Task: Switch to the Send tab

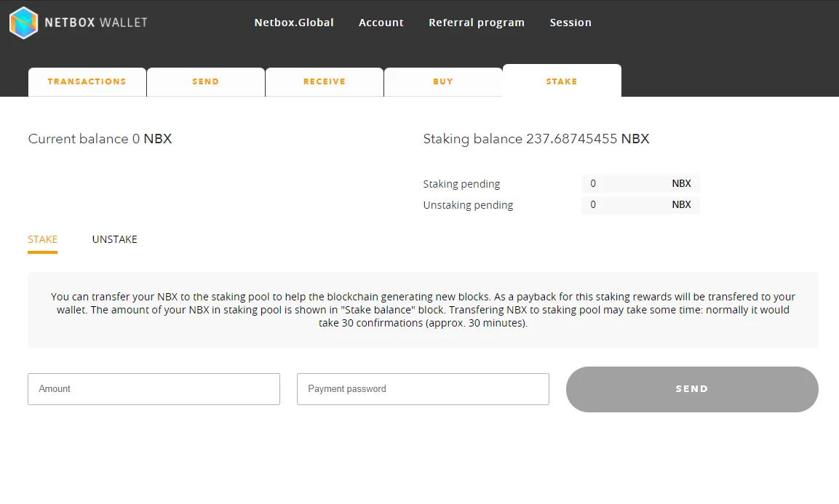Action: (206, 82)
